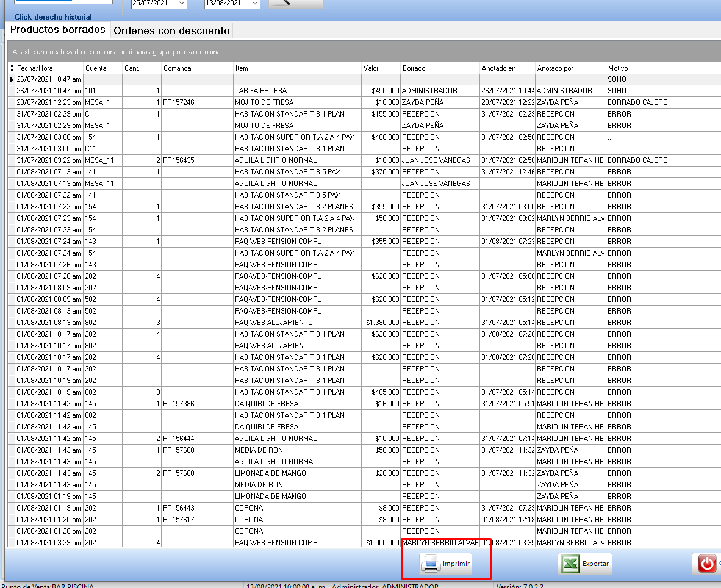Click the grid column chooser icon
Screen dimensions: 721x588
[12, 68]
